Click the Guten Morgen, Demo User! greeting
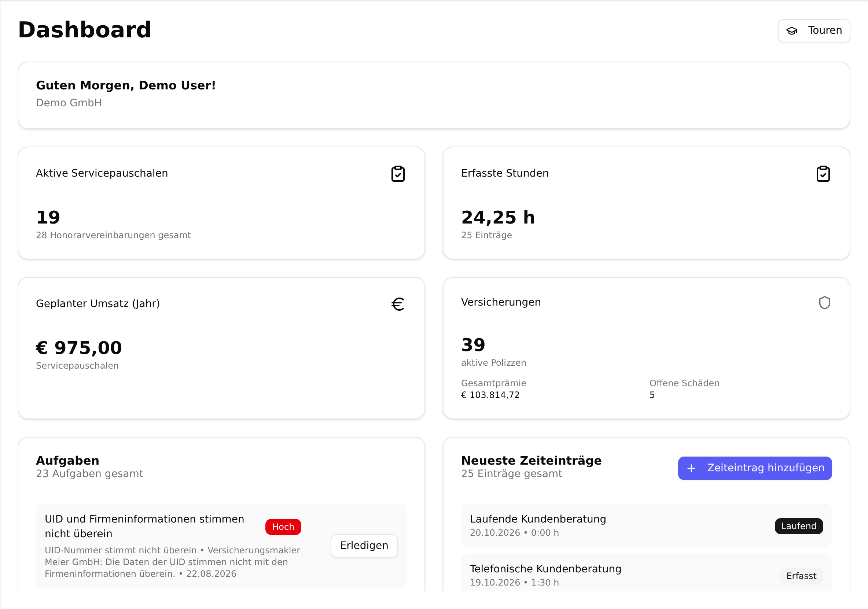The width and height of the screenshot is (868, 609). [x=126, y=85]
